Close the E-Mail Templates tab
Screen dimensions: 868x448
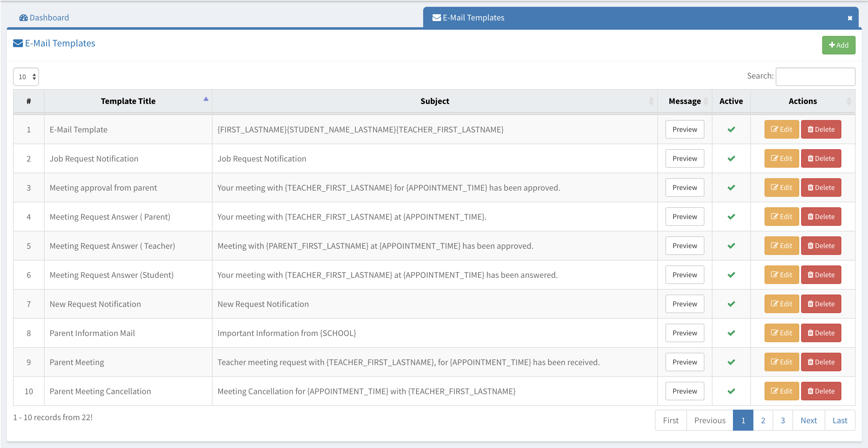coord(850,18)
